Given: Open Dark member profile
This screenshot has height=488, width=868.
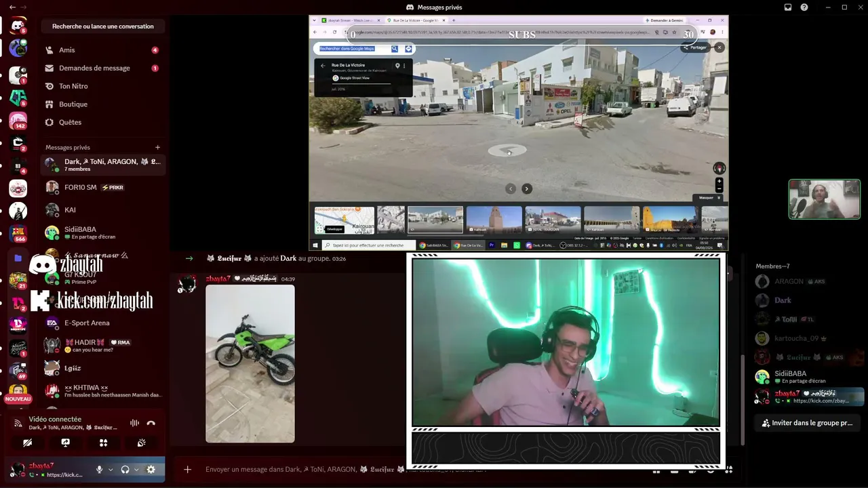Looking at the screenshot, I should 809,300.
